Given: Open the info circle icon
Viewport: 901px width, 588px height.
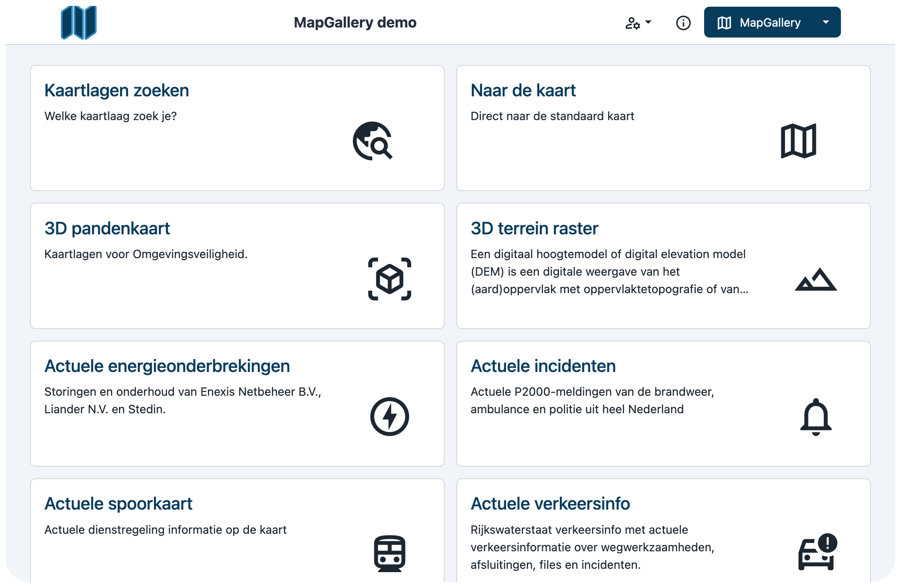Looking at the screenshot, I should [683, 23].
